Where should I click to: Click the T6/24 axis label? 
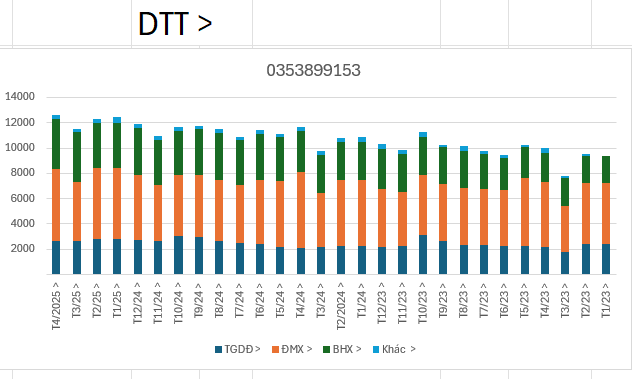[260, 300]
